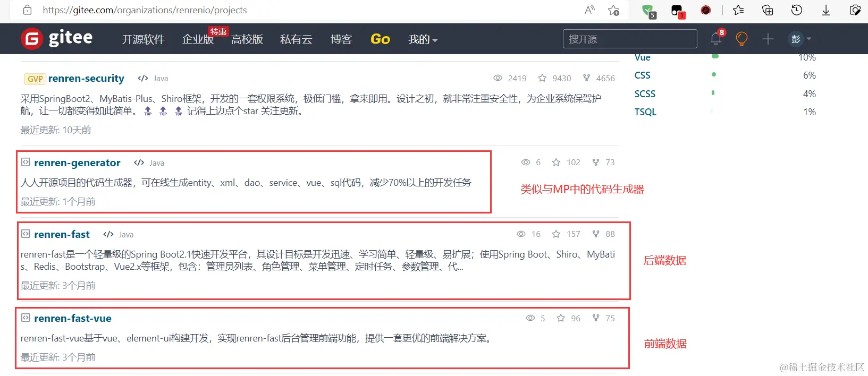868x376 pixels.
Task: Open the Go menu item
Action: click(380, 39)
